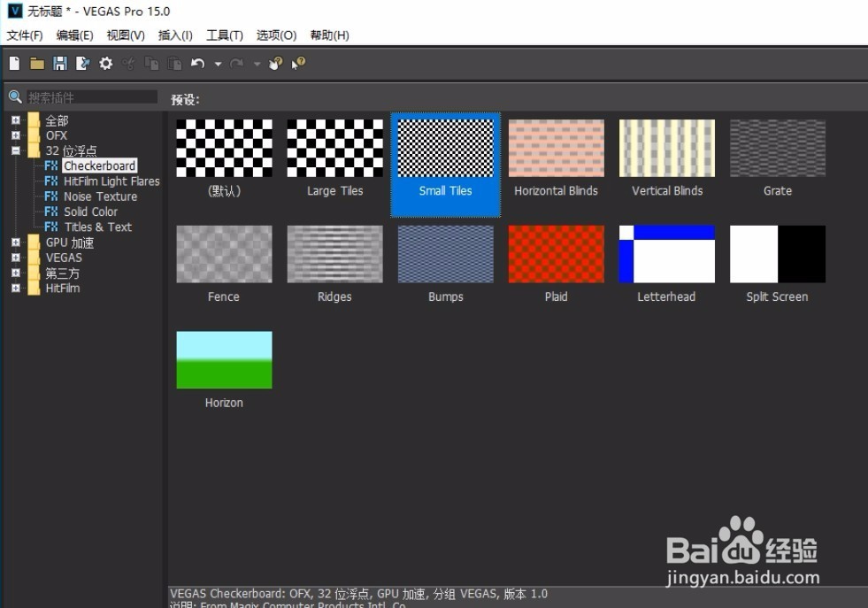This screenshot has height=608, width=868.
Task: Open the 插入(I) menu
Action: tap(175, 35)
